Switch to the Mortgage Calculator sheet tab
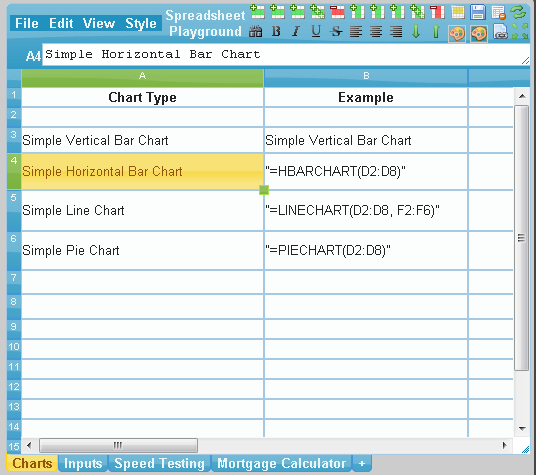Screen dimensions: 536x475 (x=281, y=463)
